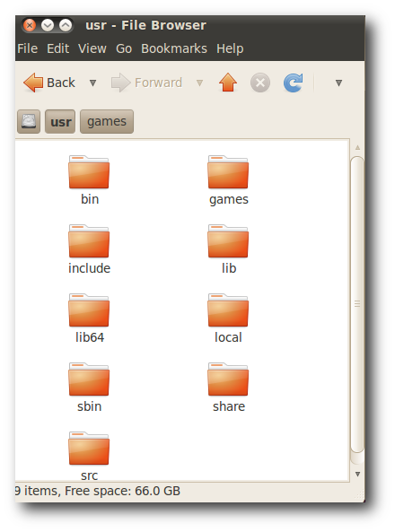Open the games folder icon
Image resolution: width=395 pixels, height=532 pixels.
tap(228, 172)
